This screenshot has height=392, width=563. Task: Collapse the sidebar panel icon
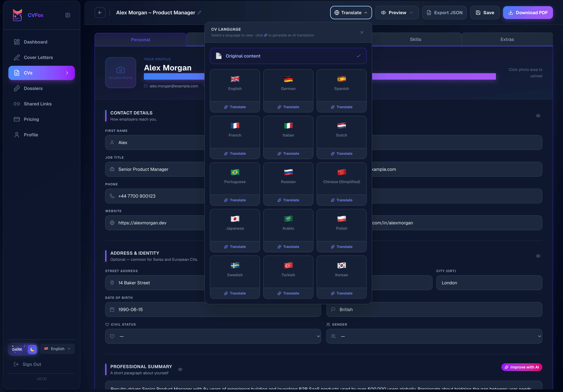pos(68,15)
